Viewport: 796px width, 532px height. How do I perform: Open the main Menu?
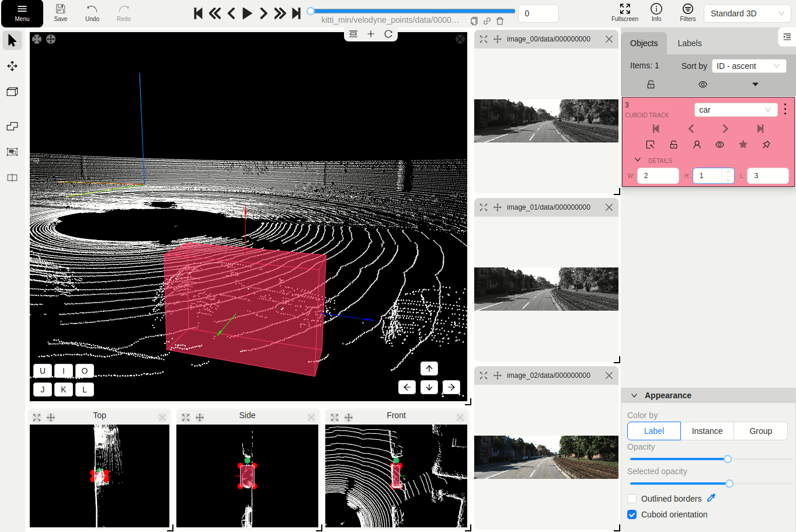coord(22,13)
